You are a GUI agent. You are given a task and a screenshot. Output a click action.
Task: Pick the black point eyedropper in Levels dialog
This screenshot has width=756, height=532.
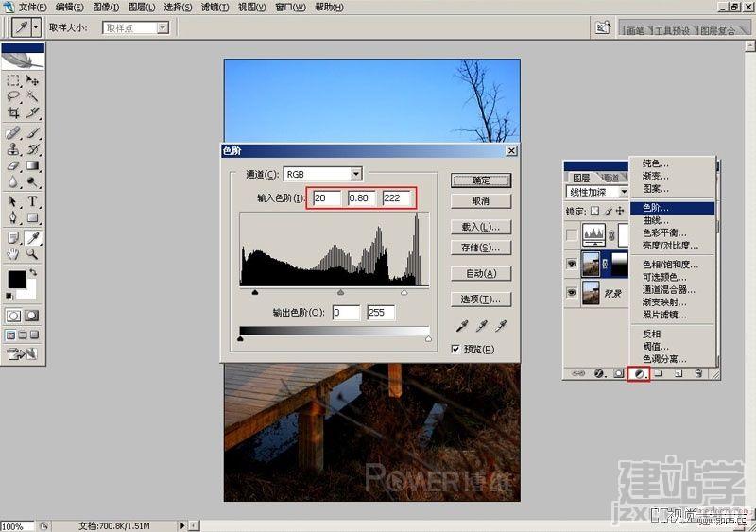pyautogui.click(x=462, y=326)
